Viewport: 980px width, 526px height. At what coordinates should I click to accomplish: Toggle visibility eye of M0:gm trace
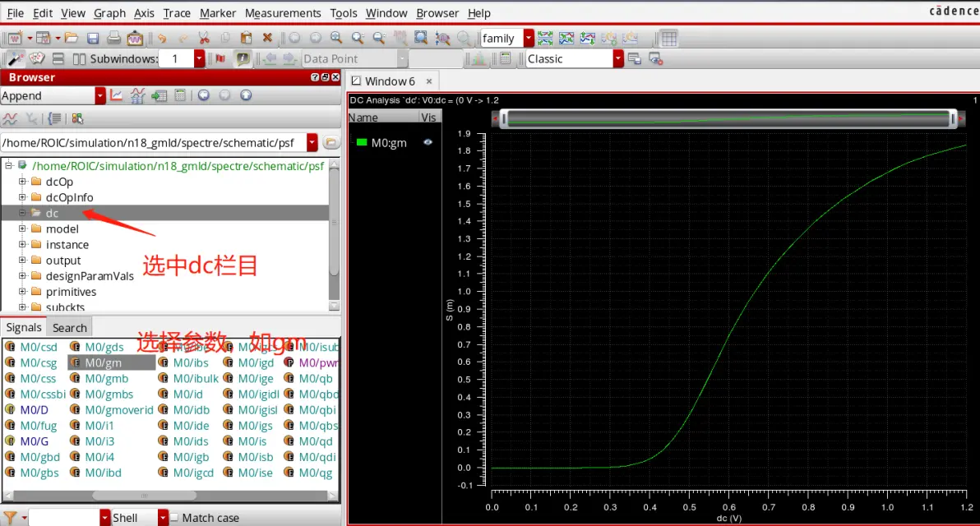pyautogui.click(x=428, y=142)
